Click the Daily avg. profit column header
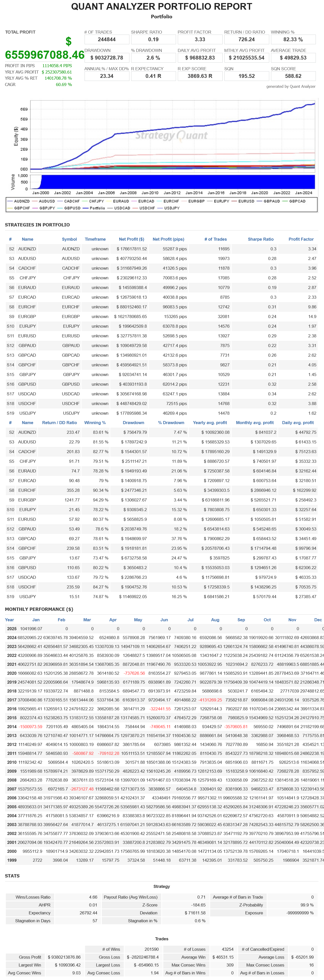This screenshot has height=980, width=324. (298, 423)
